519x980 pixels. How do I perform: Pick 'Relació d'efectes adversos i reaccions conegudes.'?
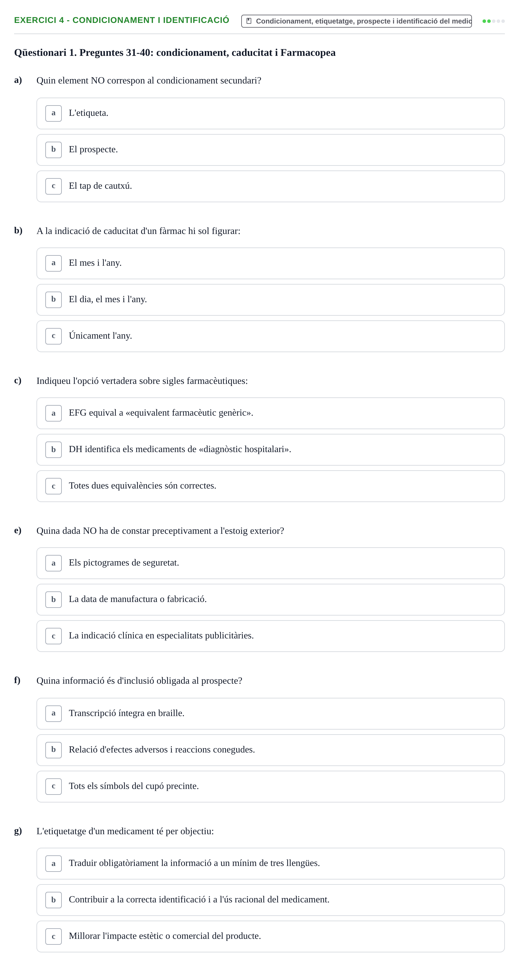[270, 750]
